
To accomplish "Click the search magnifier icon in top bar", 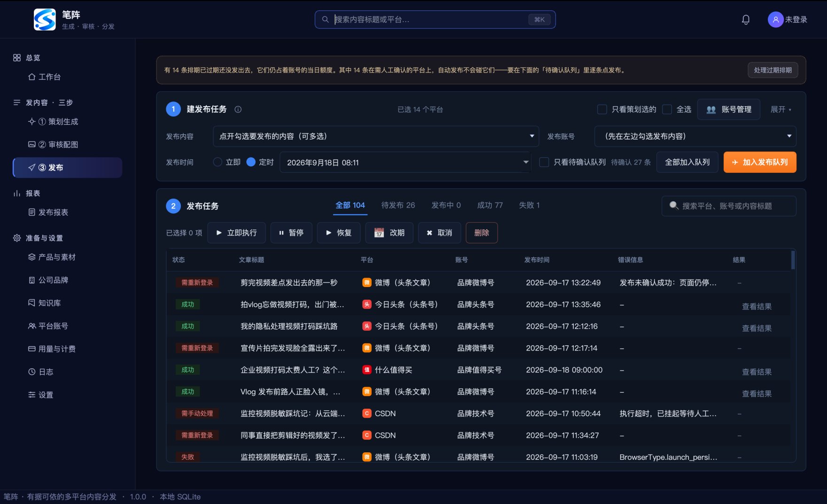I will click(x=325, y=19).
